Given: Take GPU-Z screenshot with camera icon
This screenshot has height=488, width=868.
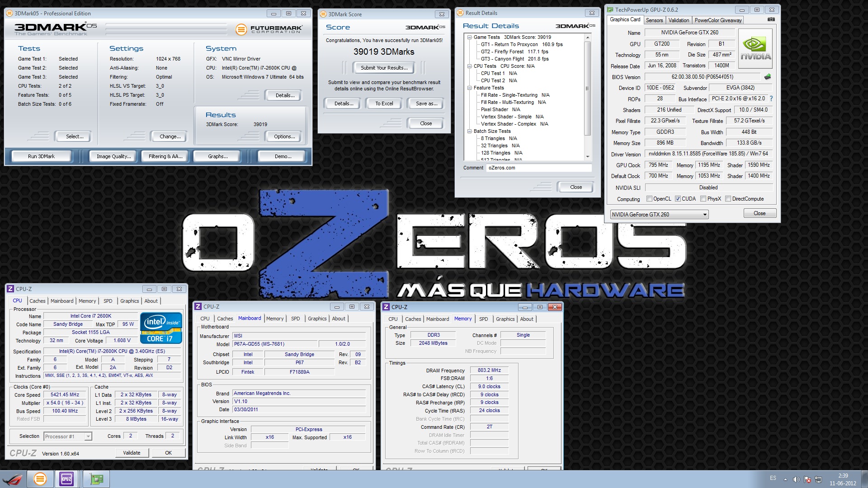Looking at the screenshot, I should tap(771, 19).
